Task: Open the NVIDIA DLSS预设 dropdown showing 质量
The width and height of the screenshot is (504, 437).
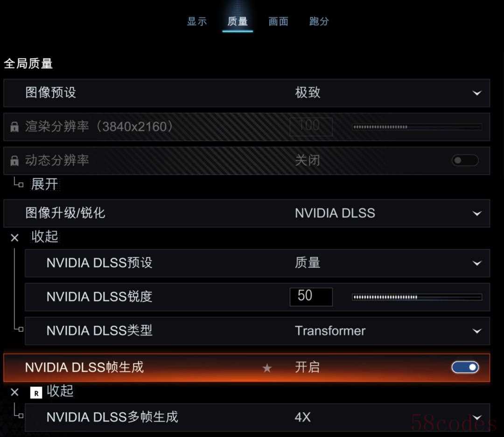Action: (258, 263)
